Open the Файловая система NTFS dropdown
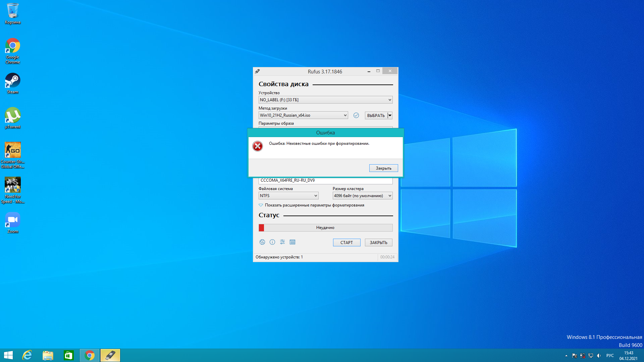Image resolution: width=644 pixels, height=362 pixels. coord(288,196)
